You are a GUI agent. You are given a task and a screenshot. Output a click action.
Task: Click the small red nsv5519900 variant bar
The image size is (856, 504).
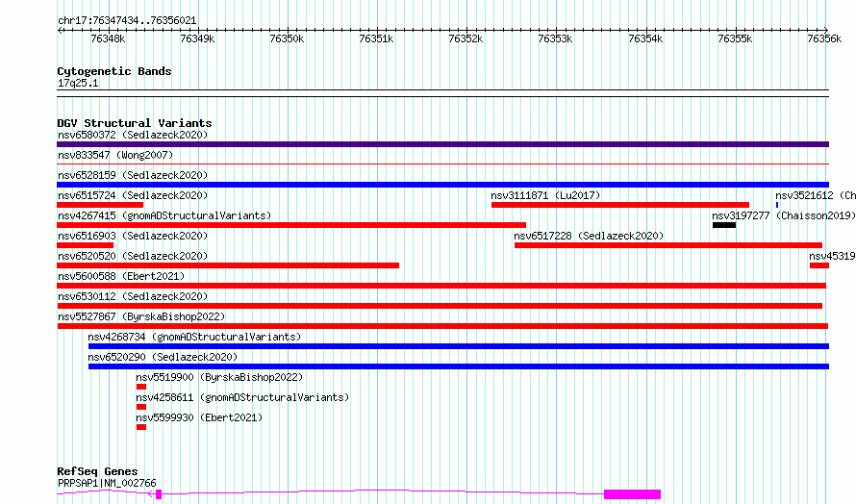point(141,387)
